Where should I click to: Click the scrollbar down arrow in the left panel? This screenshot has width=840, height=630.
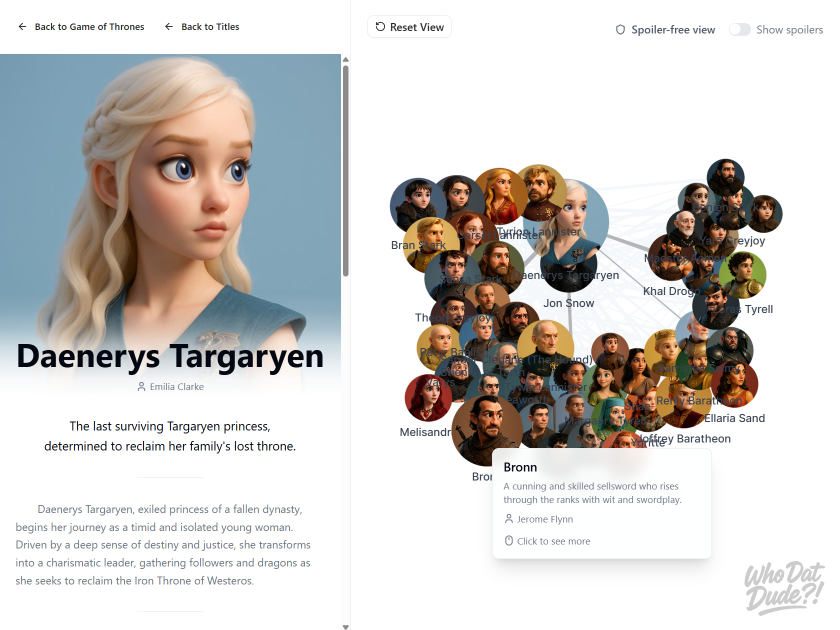coord(345,626)
